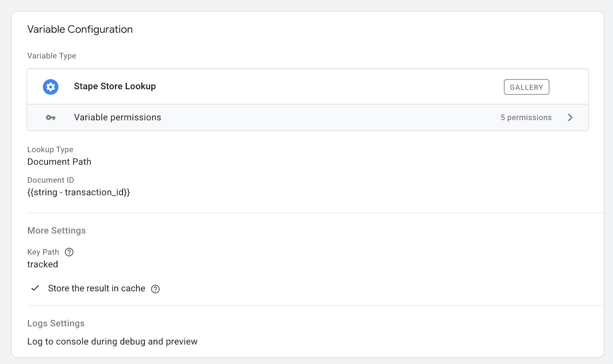Click the tracked Key Path value
Screen dimensions: 613x364
[43, 264]
